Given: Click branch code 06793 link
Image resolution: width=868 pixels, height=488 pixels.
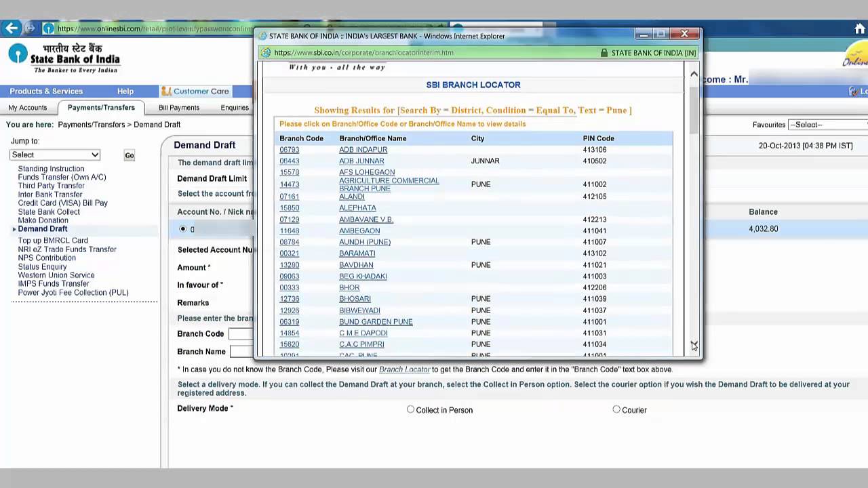Looking at the screenshot, I should click(x=289, y=150).
